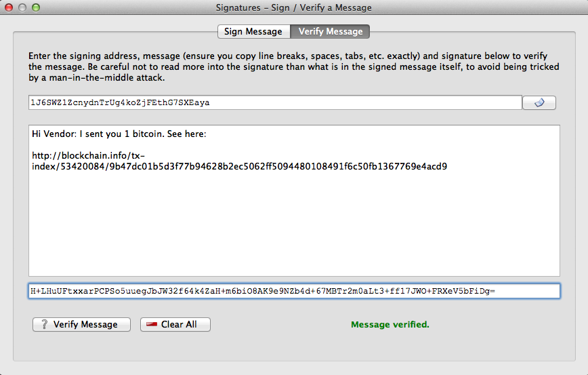Click the blockchain.info URL line in message

coord(88,155)
